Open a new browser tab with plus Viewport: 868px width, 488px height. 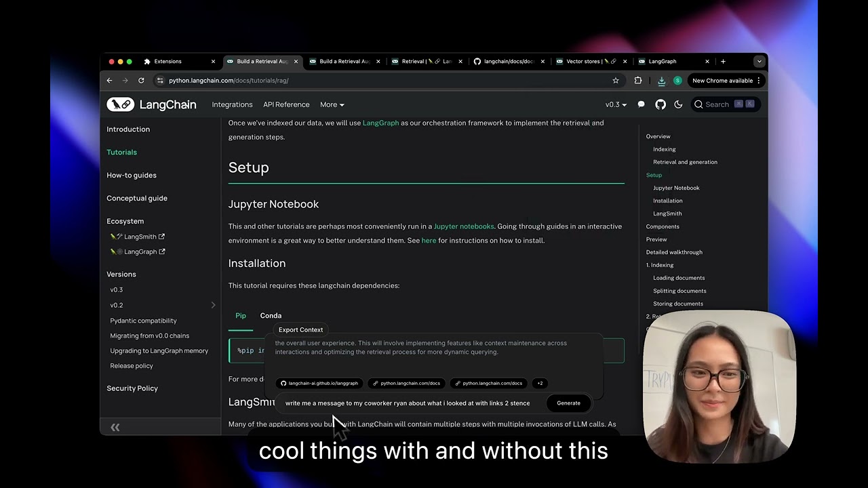[x=723, y=61]
